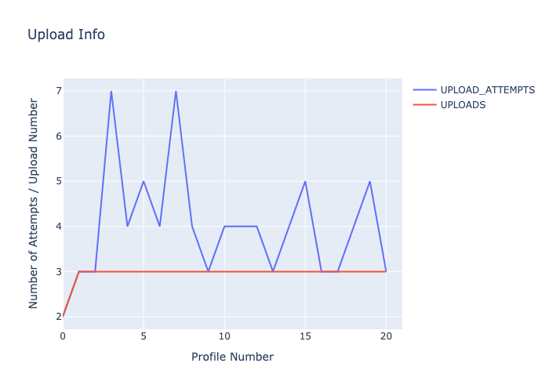
Task: Select the y-axis title Number of Attempts
Action: pos(34,203)
